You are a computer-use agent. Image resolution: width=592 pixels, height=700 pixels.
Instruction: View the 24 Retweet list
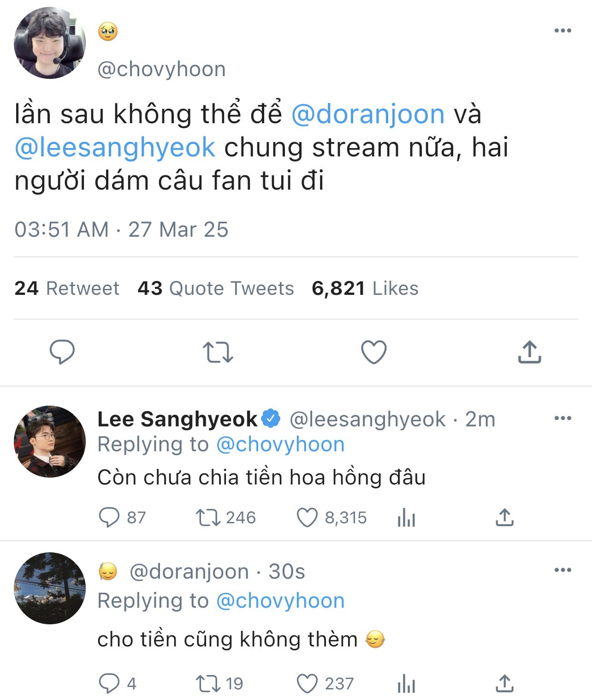[x=67, y=288]
